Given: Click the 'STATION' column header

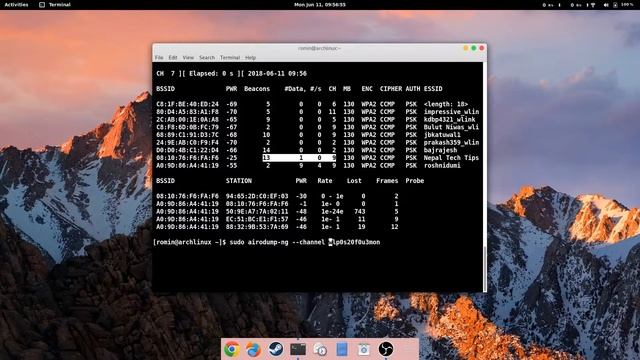Looking at the screenshot, I should (239, 180).
